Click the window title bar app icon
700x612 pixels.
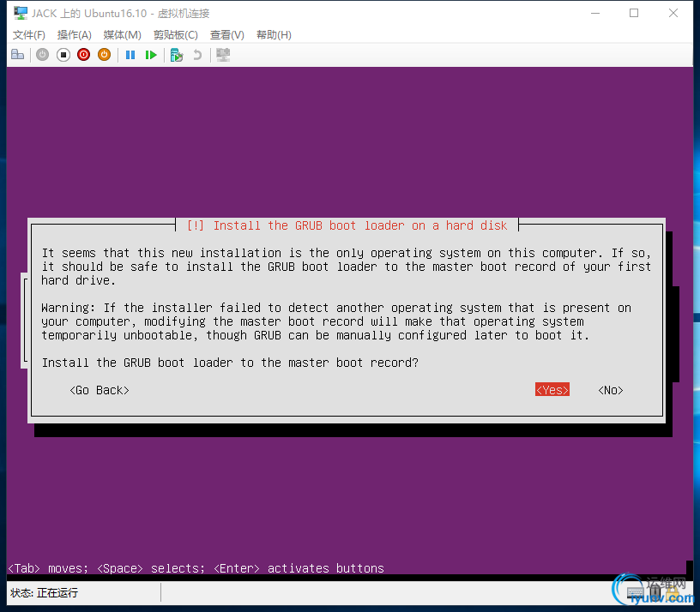[x=20, y=14]
